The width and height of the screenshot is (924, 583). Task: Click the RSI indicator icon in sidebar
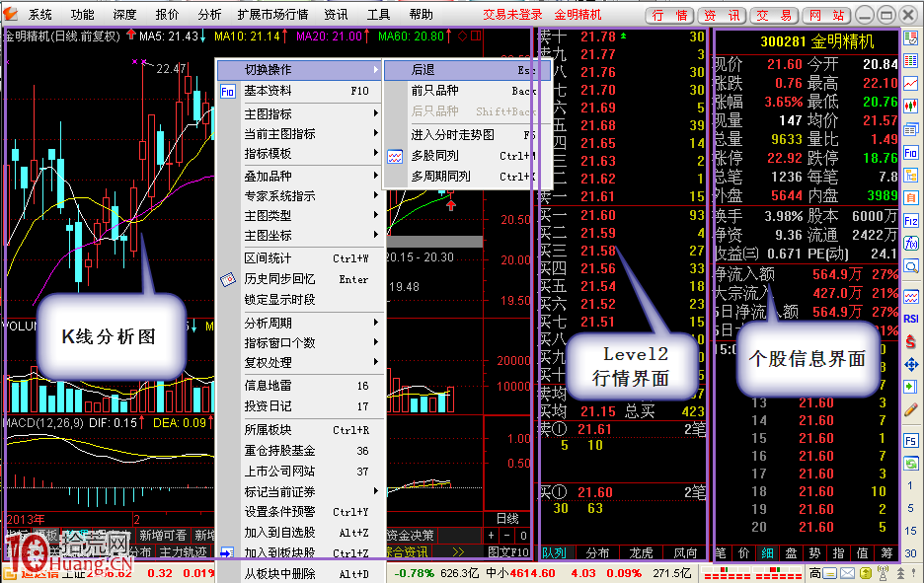point(911,319)
